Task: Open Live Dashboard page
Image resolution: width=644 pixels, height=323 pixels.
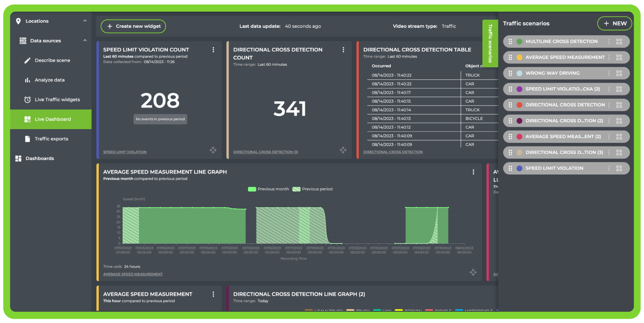Action: pos(51,119)
